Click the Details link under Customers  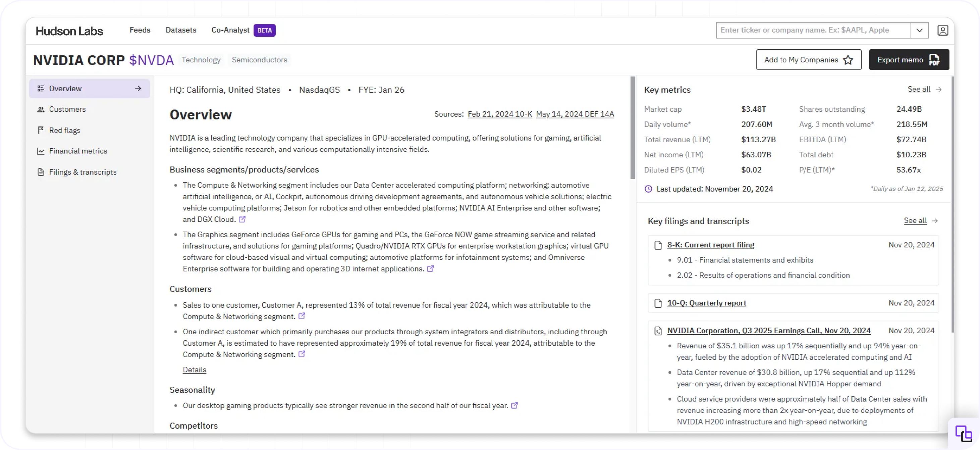click(195, 370)
